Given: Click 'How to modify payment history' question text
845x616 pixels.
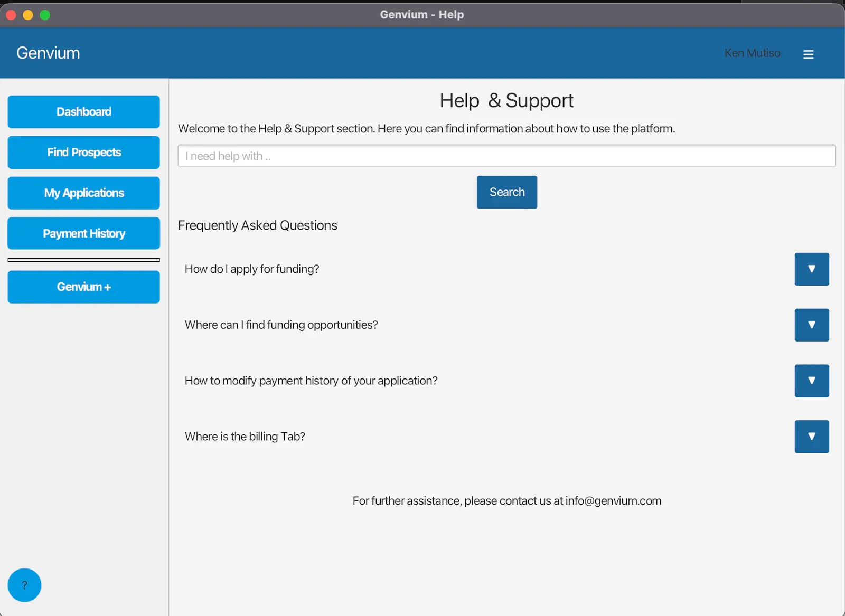Looking at the screenshot, I should [x=311, y=381].
